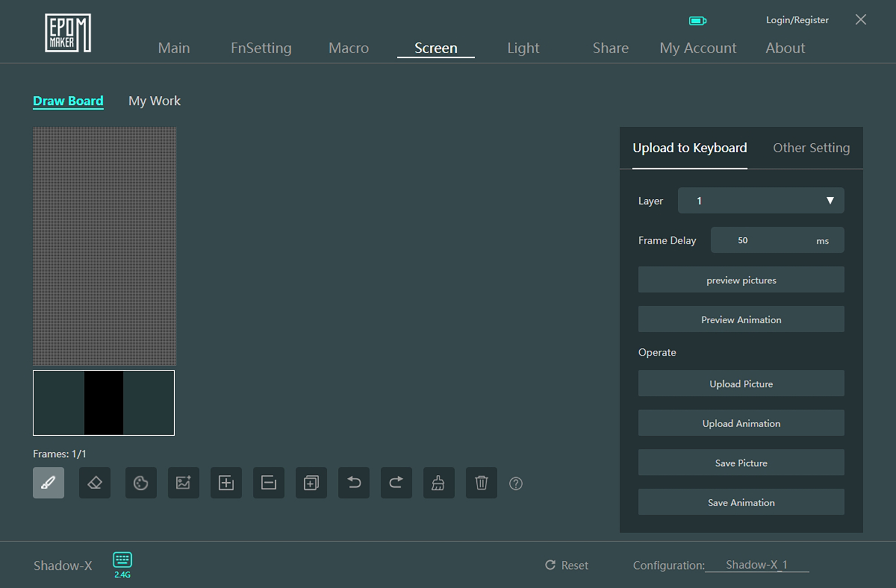This screenshot has width=896, height=588.
Task: Switch to the Light tab
Action: tap(523, 48)
